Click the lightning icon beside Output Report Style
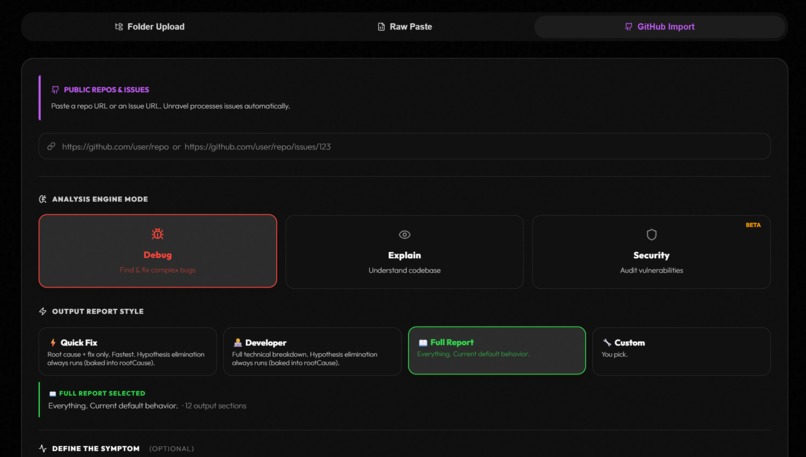Viewport: 806px width, 457px height. [x=43, y=311]
